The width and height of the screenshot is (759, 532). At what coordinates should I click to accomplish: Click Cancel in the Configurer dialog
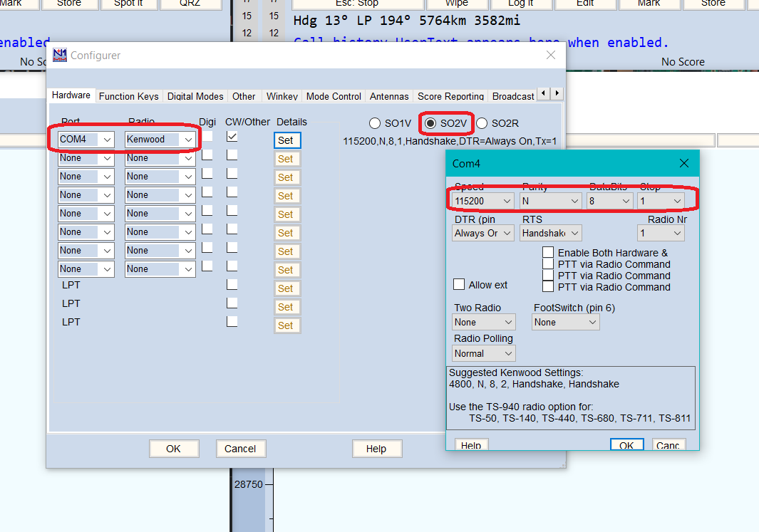[240, 449]
